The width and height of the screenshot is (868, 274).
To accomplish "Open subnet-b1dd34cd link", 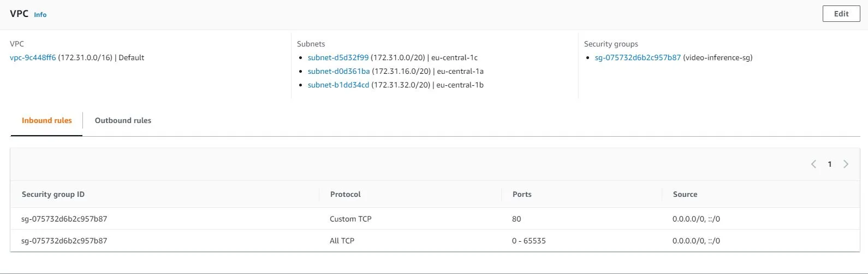I will (338, 85).
